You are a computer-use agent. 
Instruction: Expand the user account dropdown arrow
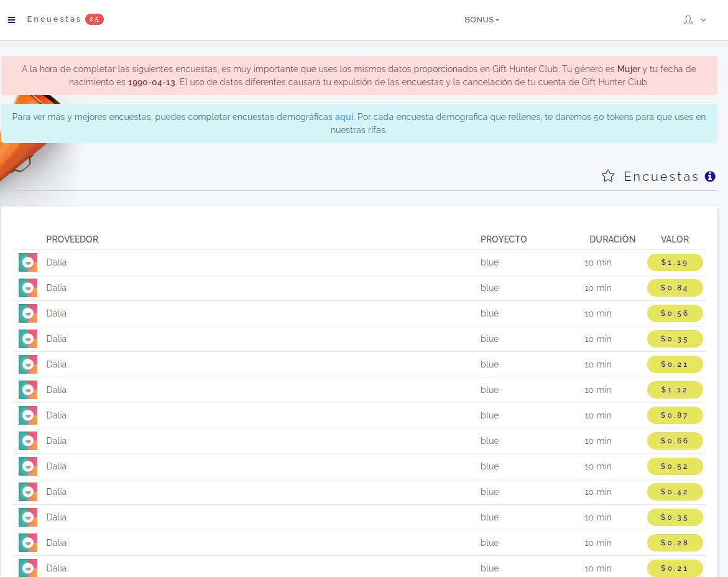(703, 20)
